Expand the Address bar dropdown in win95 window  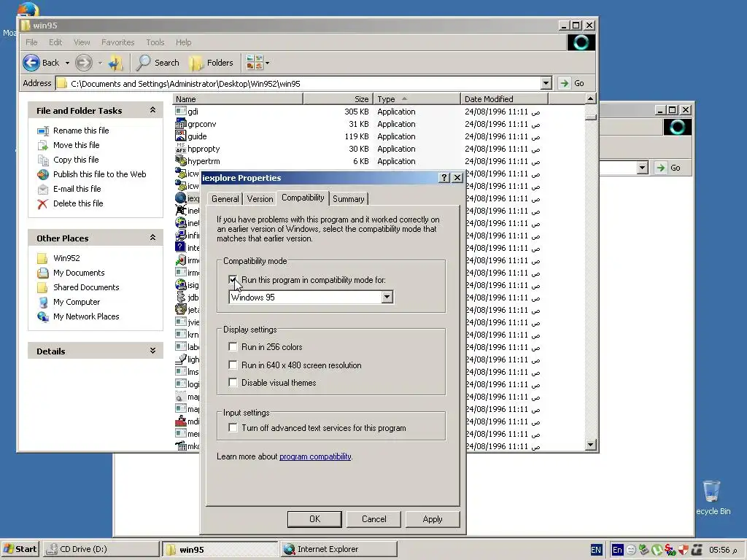click(x=546, y=83)
